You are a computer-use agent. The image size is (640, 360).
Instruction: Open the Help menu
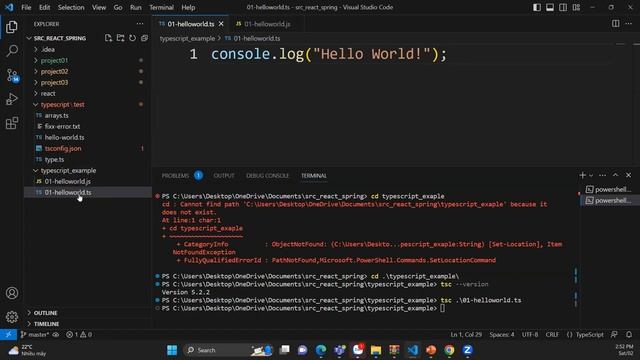tap(188, 7)
